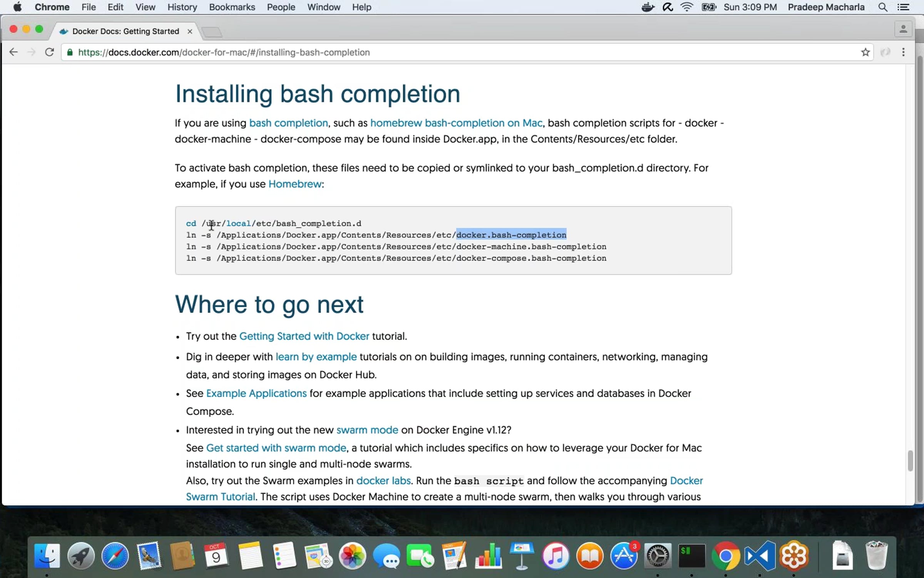Follow the 'swarm mode' link
Screen dimensions: 924x578
click(367, 430)
